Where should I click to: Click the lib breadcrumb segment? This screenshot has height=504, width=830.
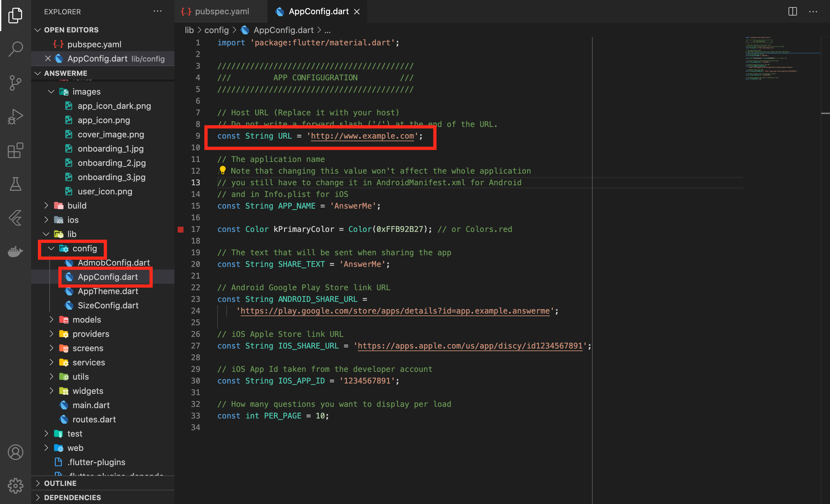coord(189,30)
